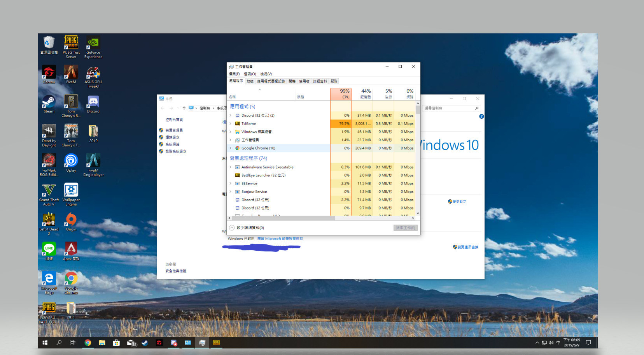Select the Uplay desktop shortcut
The height and width of the screenshot is (355, 644).
(71, 163)
